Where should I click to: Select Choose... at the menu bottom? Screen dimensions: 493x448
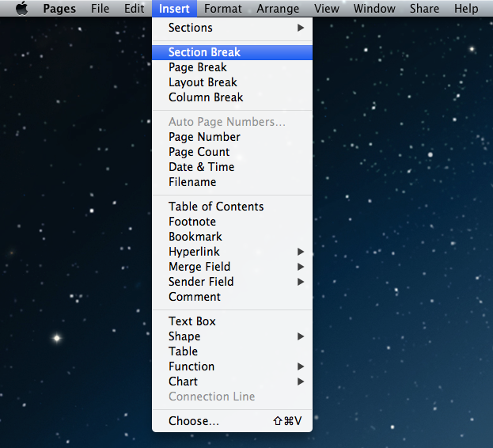click(x=232, y=421)
